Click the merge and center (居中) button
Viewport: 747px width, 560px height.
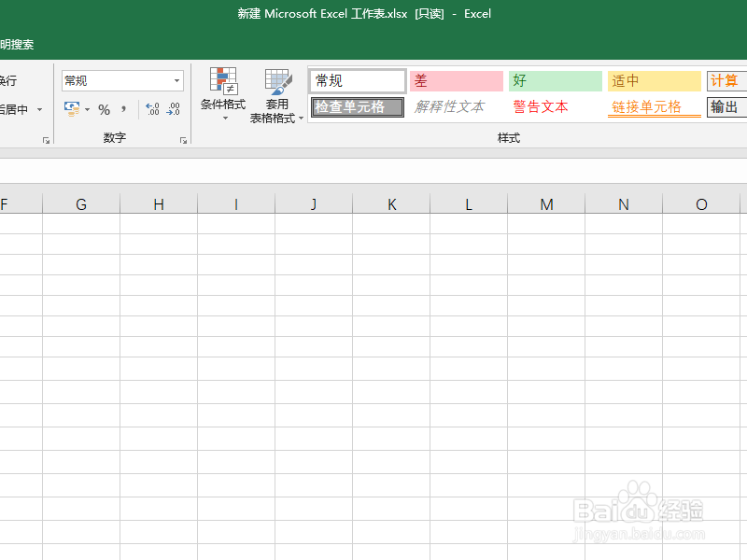pyautogui.click(x=14, y=109)
